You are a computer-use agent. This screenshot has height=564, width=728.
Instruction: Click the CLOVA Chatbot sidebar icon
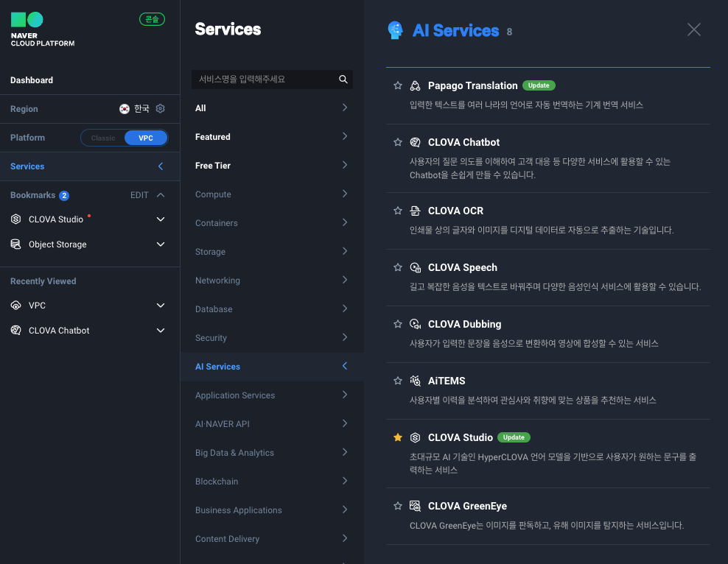tap(15, 331)
